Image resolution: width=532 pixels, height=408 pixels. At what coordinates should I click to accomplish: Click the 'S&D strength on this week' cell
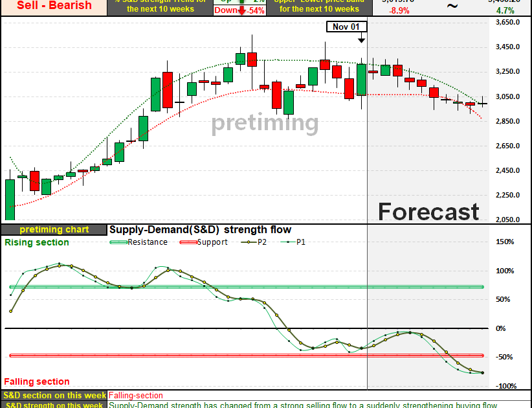[54, 405]
